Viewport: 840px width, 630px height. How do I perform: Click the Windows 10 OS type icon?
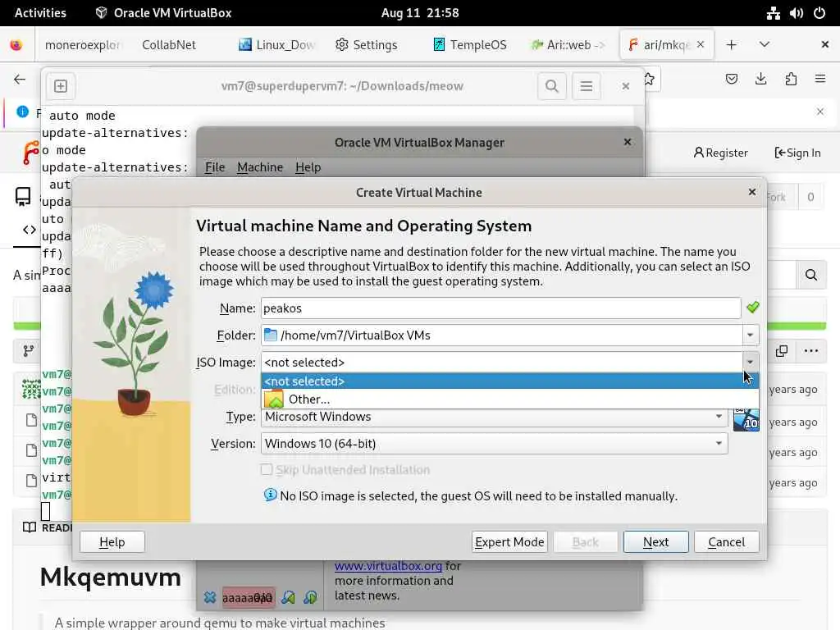tap(746, 418)
